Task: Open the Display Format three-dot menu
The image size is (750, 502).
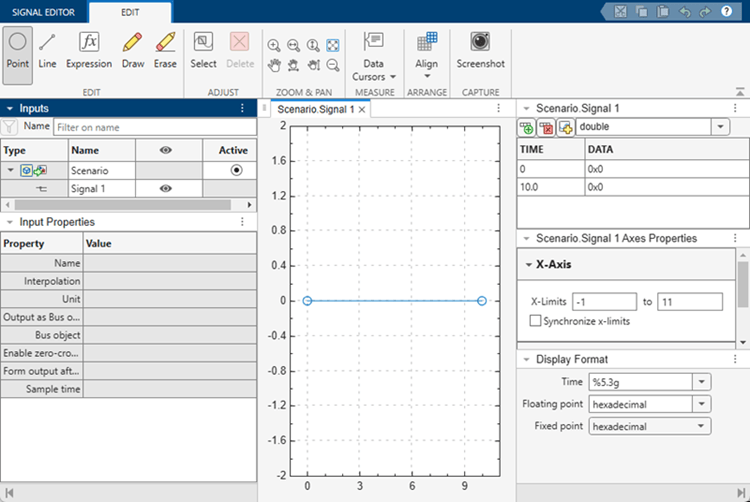Action: [735, 359]
